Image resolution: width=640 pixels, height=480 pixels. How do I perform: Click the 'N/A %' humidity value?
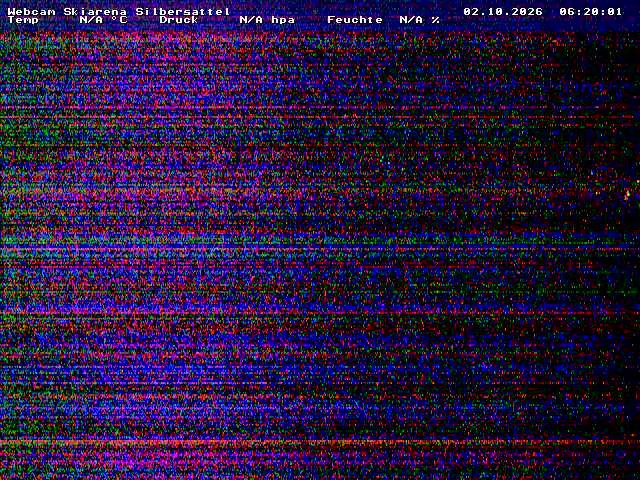click(x=420, y=20)
